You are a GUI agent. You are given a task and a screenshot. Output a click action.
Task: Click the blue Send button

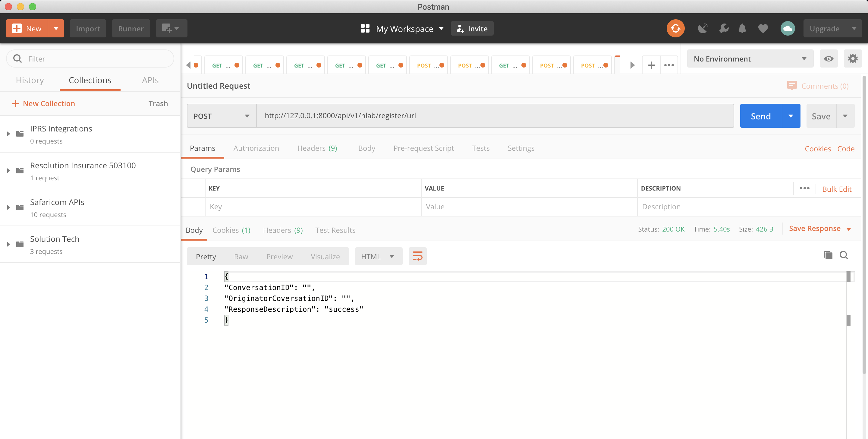[760, 116]
